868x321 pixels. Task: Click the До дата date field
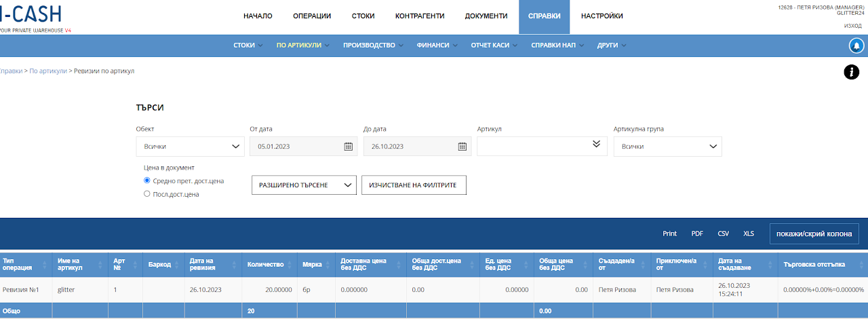[418, 147]
